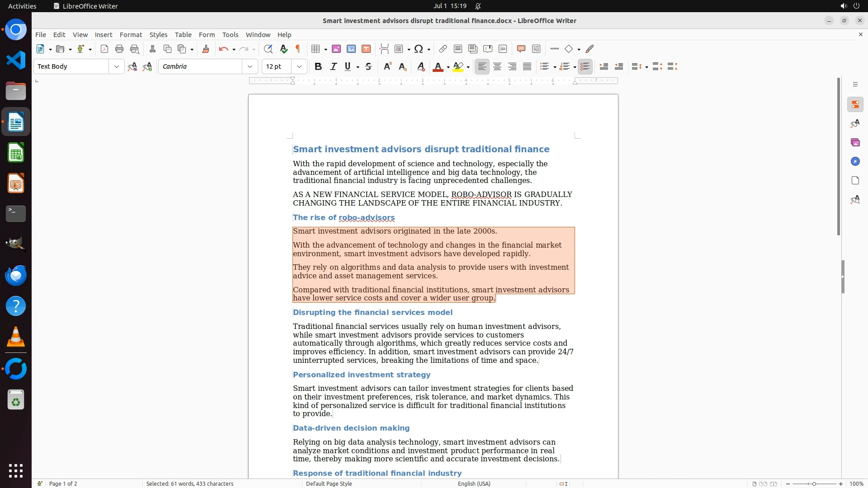This screenshot has height=488, width=868.
Task: Toggle Italic text style
Action: tap(334, 66)
